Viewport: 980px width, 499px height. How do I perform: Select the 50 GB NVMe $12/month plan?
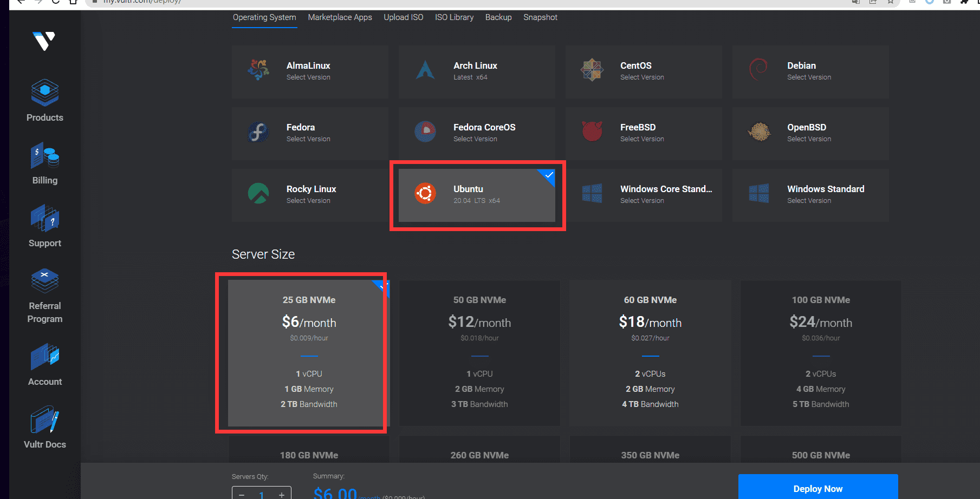coord(479,353)
